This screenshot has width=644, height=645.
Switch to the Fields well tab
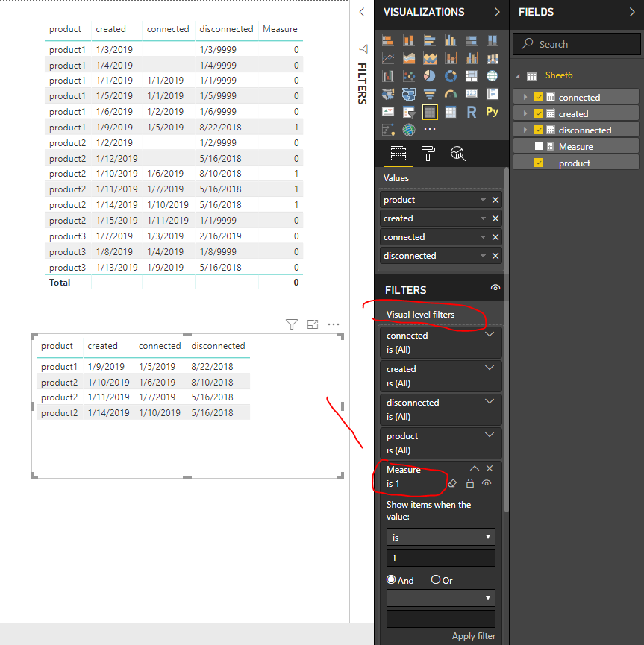click(x=398, y=154)
